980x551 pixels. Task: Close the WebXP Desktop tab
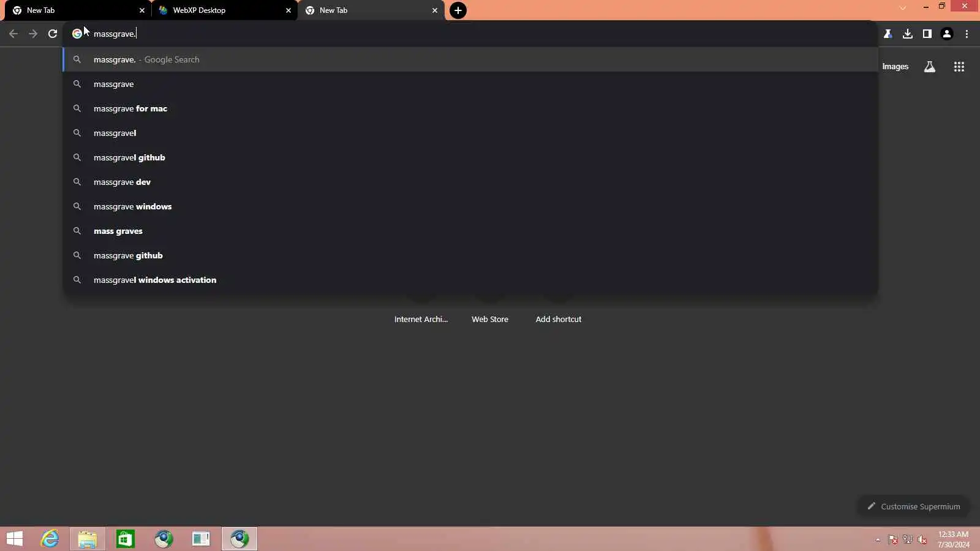pyautogui.click(x=288, y=10)
